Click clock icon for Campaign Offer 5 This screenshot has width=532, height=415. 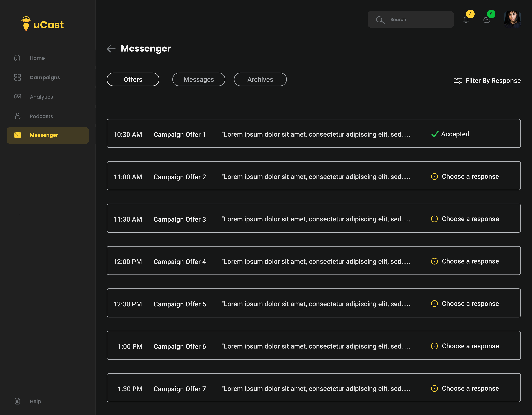point(434,304)
